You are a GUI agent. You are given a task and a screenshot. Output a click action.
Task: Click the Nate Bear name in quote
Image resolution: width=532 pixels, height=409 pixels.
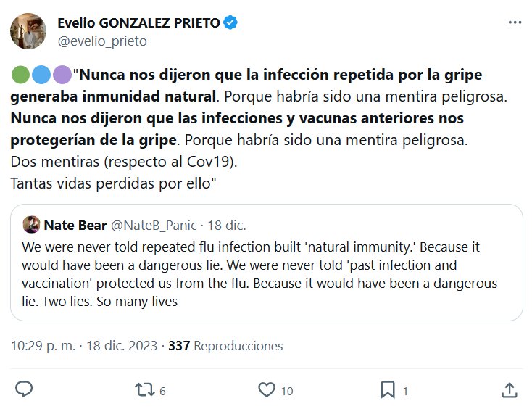(x=75, y=223)
